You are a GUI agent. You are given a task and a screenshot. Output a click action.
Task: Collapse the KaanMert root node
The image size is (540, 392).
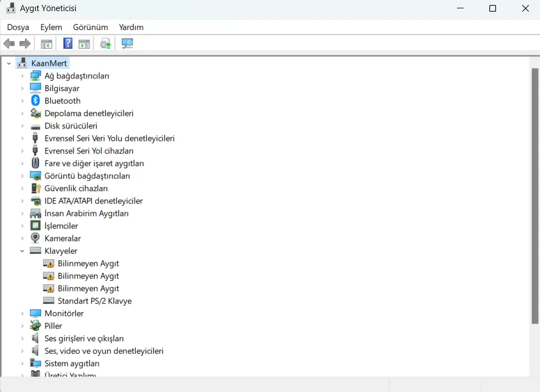9,63
